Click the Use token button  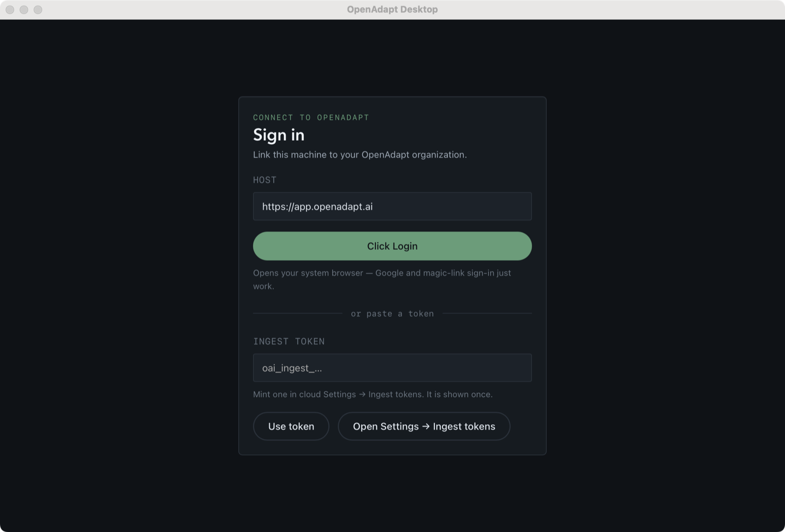pos(291,427)
